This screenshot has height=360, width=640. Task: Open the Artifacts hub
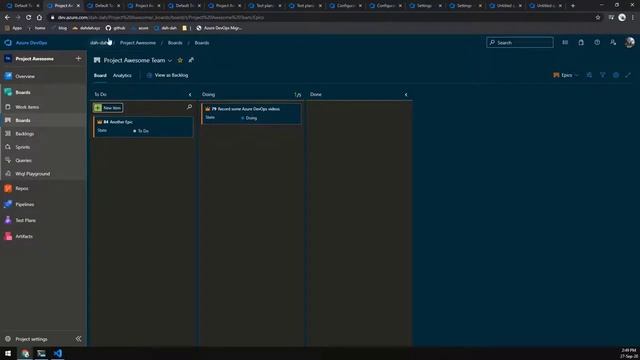pos(24,236)
